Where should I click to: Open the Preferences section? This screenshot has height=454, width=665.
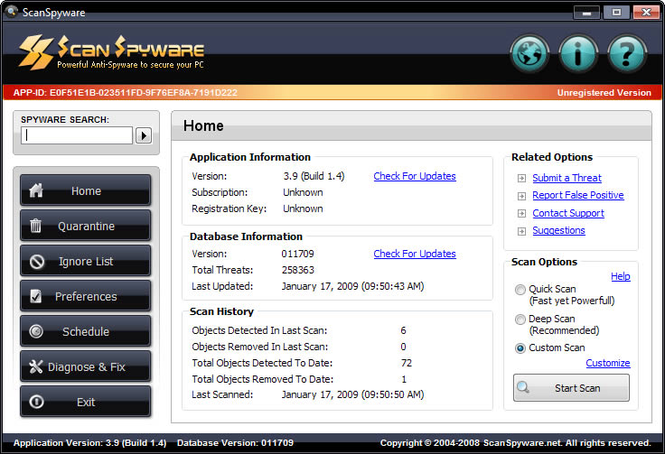click(x=85, y=296)
